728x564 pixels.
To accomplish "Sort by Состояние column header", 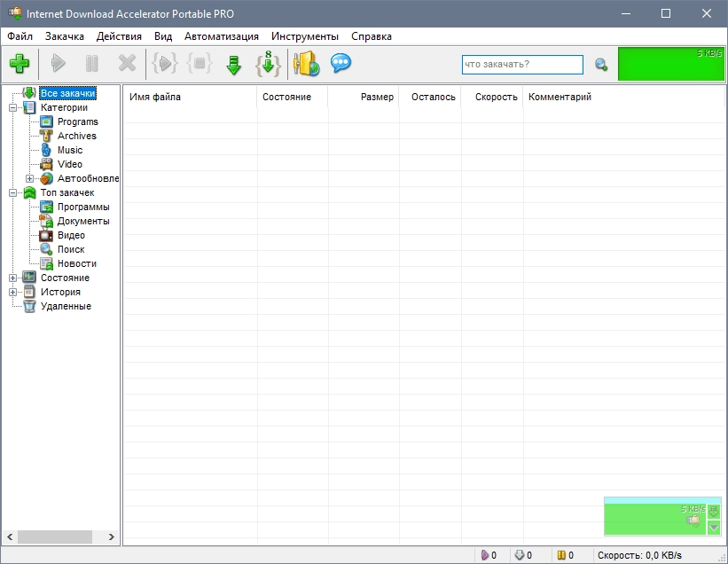I will pos(293,97).
